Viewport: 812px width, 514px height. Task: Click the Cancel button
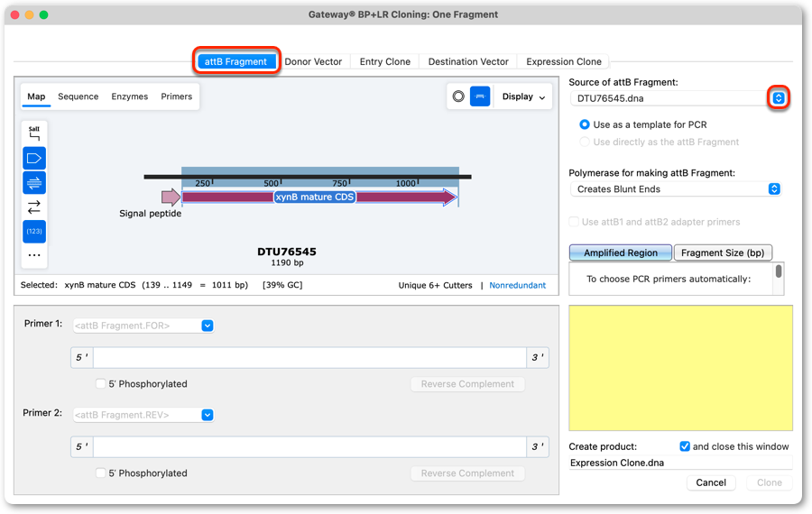[x=711, y=482]
